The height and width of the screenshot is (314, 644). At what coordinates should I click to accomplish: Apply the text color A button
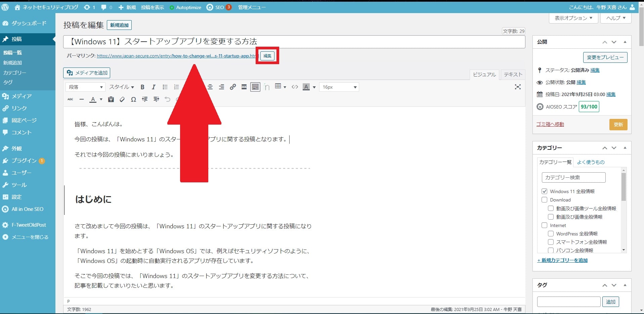coord(93,99)
